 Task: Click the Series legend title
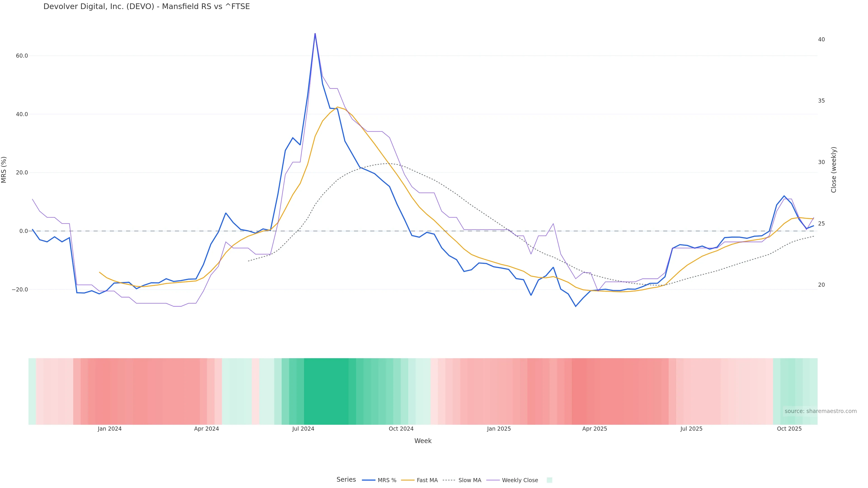[346, 480]
